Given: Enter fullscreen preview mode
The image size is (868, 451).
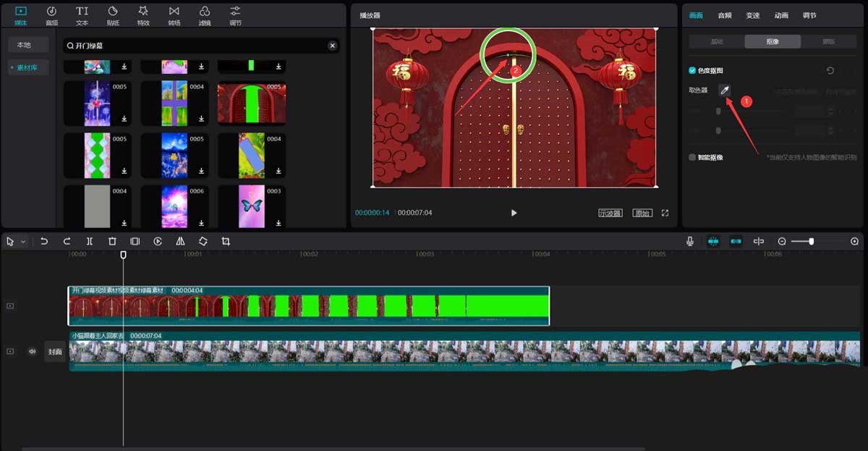Looking at the screenshot, I should [665, 213].
